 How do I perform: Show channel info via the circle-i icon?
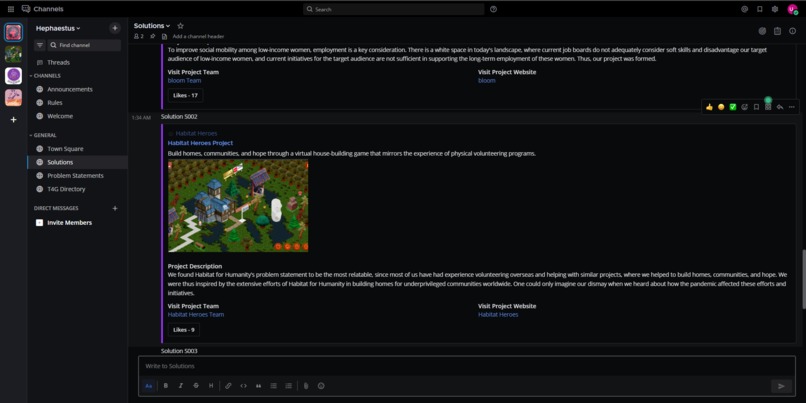(x=793, y=31)
